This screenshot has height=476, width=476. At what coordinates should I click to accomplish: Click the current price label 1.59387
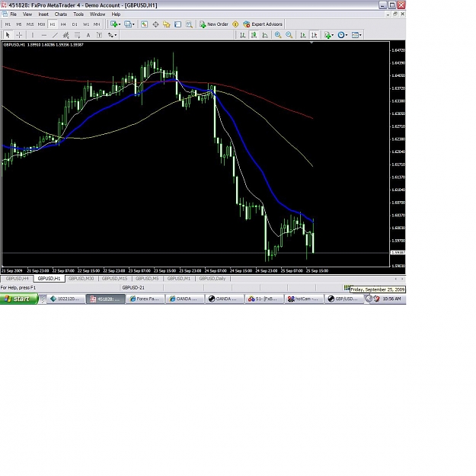coord(398,253)
